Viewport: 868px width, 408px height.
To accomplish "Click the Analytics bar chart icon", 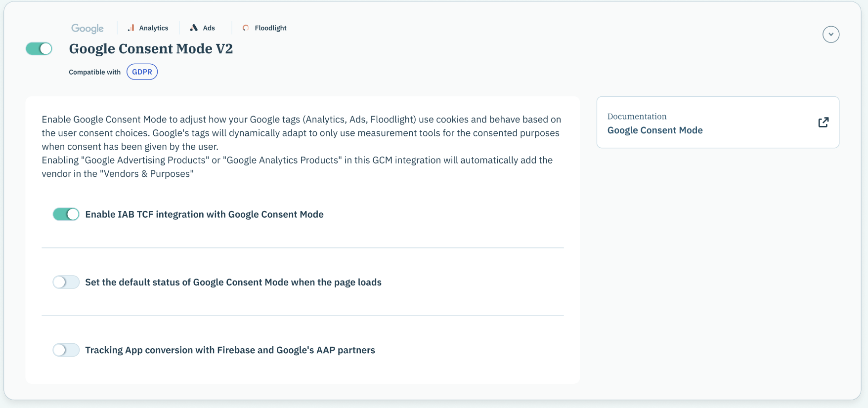I will (131, 28).
